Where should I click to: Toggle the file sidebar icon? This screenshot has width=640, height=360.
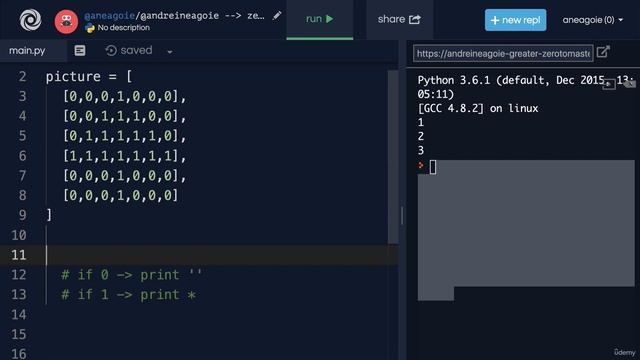(x=80, y=51)
